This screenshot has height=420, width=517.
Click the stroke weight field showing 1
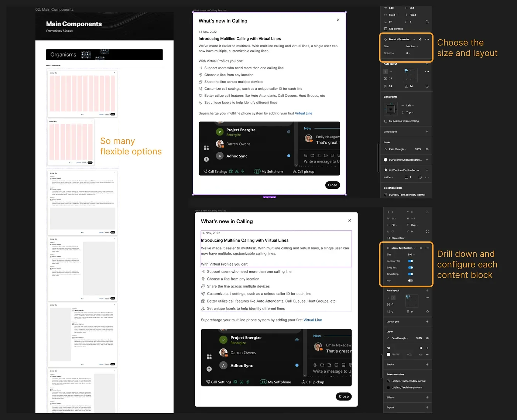tap(408, 177)
